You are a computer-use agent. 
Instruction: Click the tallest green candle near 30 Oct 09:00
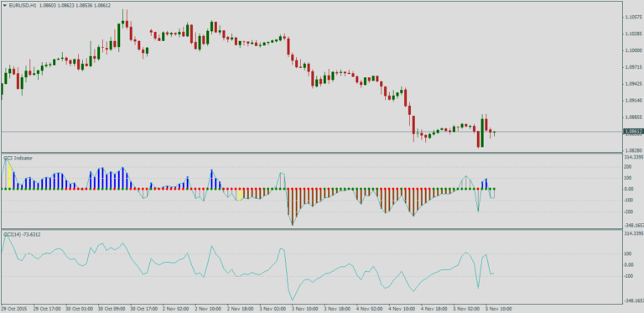tap(119, 37)
